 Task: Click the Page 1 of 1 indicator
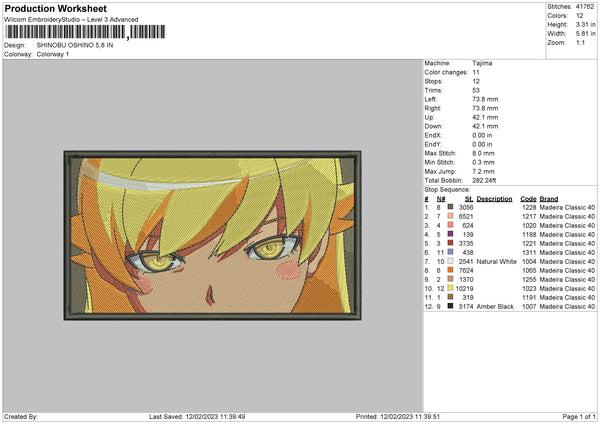579,416
